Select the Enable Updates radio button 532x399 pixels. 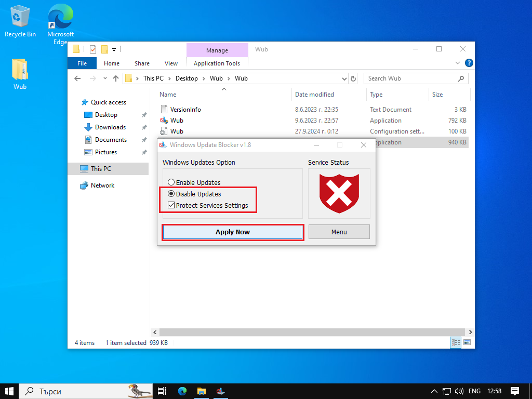coord(171,182)
